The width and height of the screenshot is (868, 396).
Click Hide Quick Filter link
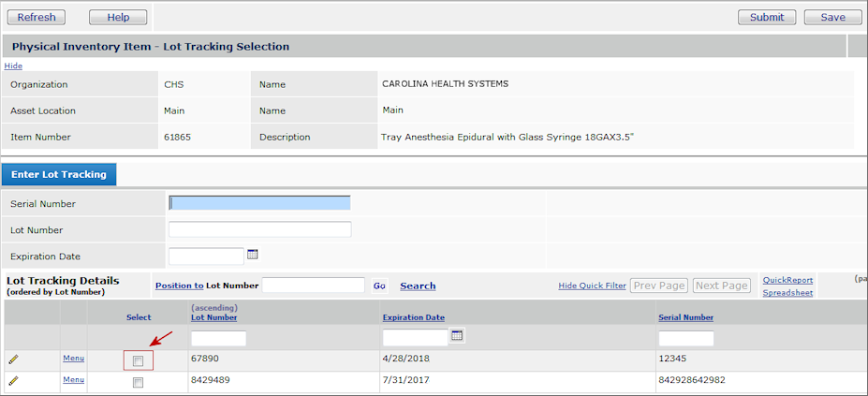tap(592, 286)
